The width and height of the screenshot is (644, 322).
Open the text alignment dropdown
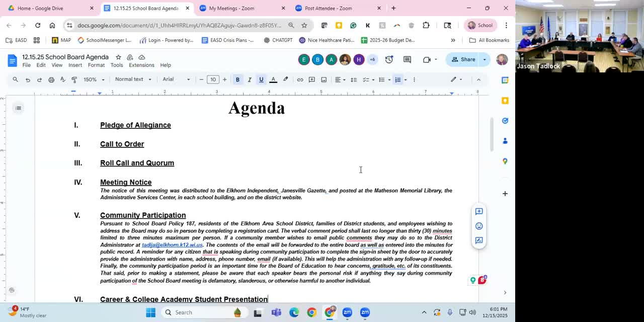tap(341, 79)
